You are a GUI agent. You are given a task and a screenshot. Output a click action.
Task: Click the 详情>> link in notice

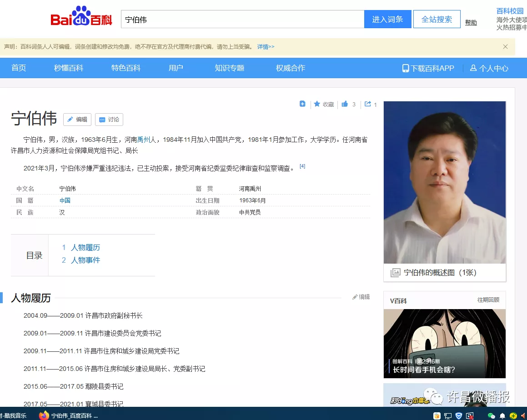click(266, 47)
